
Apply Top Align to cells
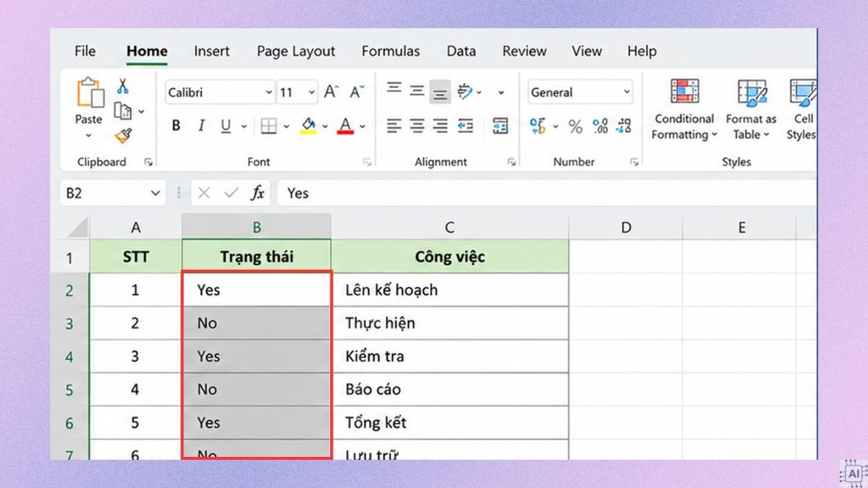(x=393, y=90)
